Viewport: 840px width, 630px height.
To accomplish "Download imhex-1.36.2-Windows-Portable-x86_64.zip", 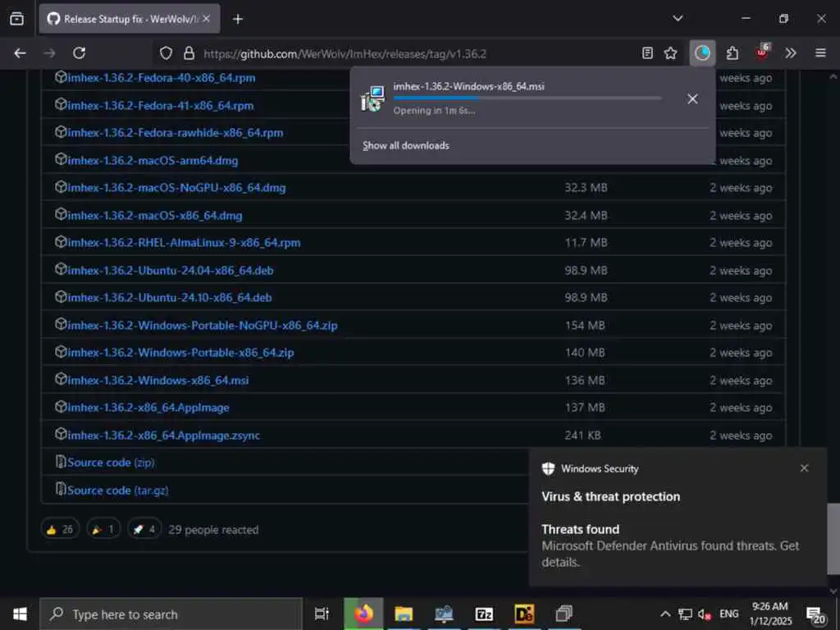I will [x=180, y=353].
